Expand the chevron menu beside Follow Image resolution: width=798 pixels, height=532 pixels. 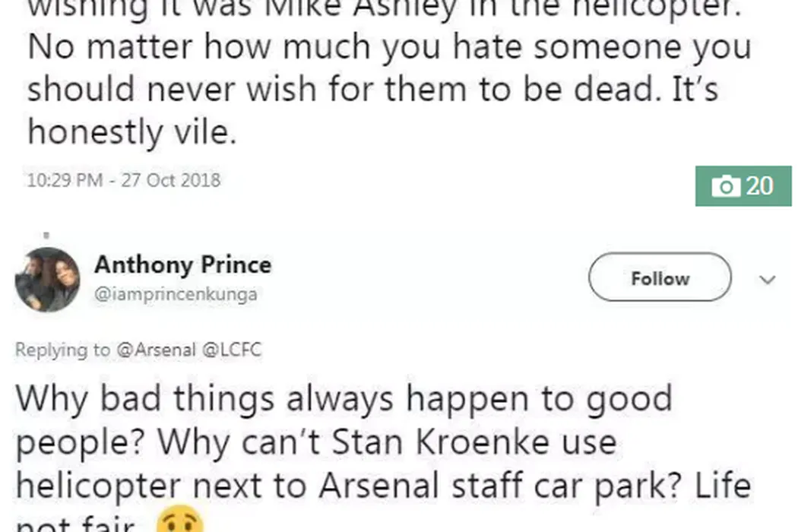(768, 280)
